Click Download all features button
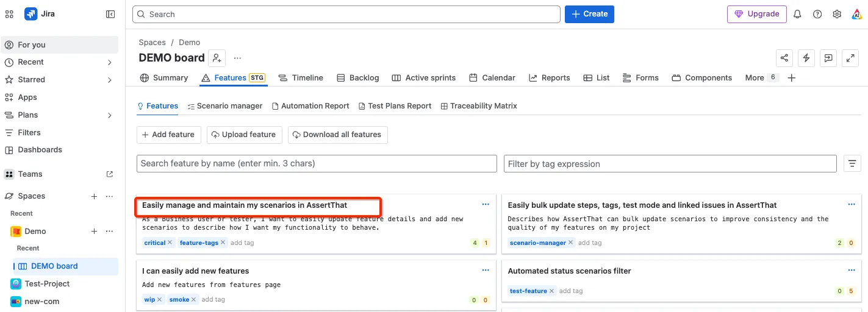The height and width of the screenshot is (312, 868). pos(338,135)
